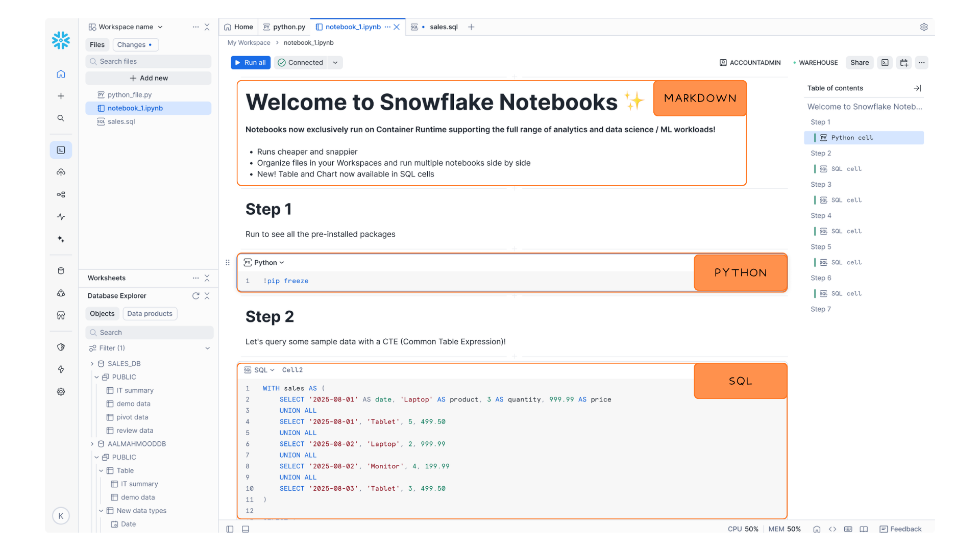This screenshot has width=980, height=551.
Task: Close the Database Explorer panel
Action: tap(207, 296)
